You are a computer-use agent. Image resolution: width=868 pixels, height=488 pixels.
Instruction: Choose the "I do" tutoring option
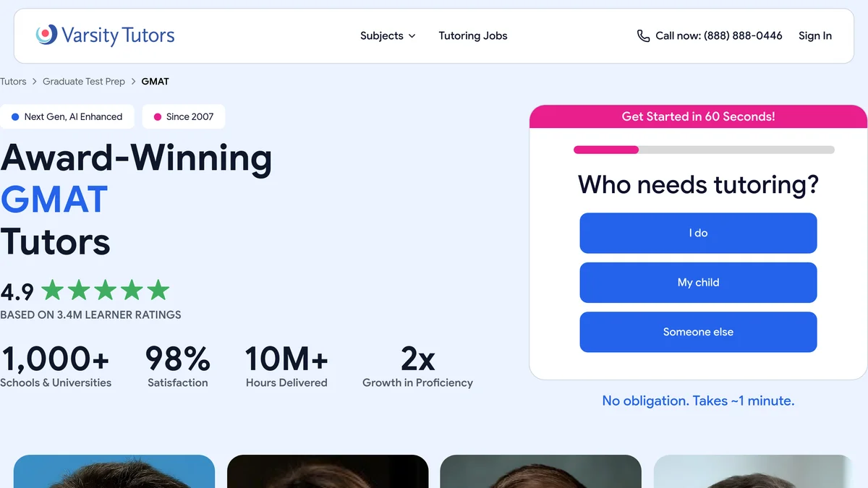coord(698,233)
